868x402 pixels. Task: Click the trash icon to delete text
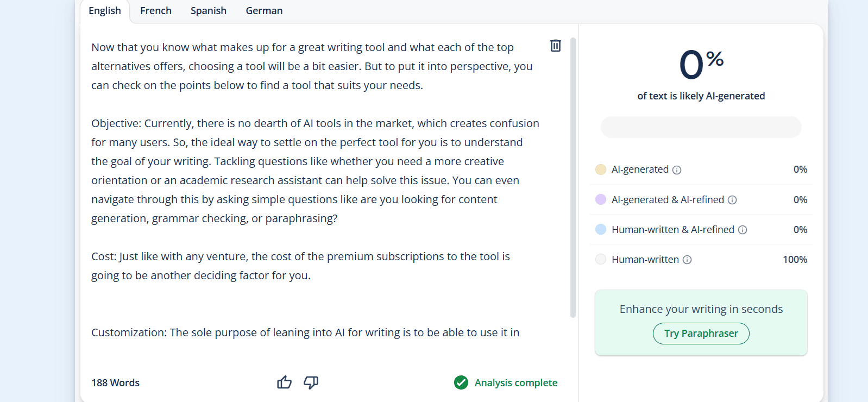pyautogui.click(x=555, y=46)
